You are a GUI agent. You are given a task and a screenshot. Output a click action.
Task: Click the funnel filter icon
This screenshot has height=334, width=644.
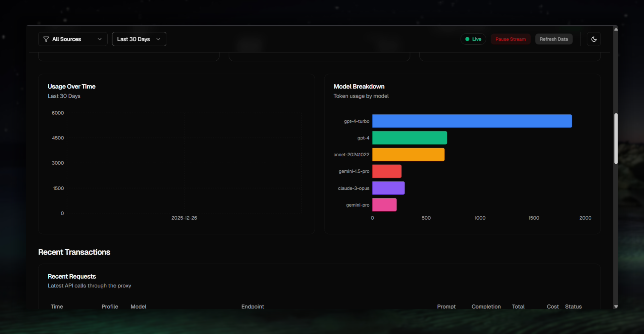[46, 39]
